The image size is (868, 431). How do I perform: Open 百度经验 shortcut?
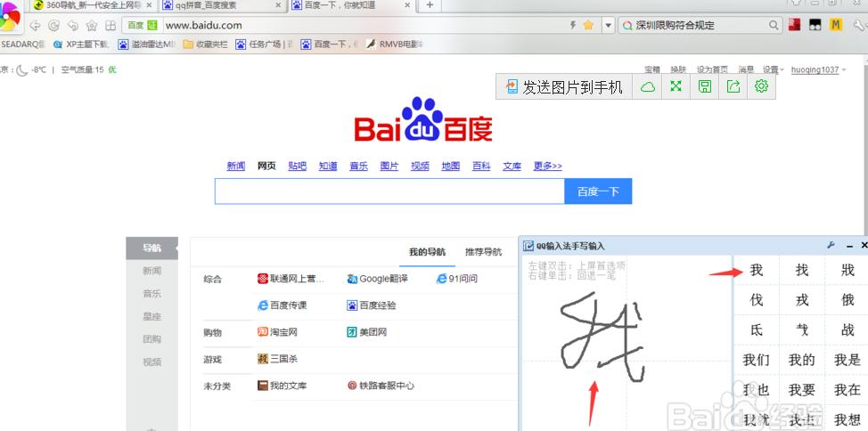pos(372,305)
